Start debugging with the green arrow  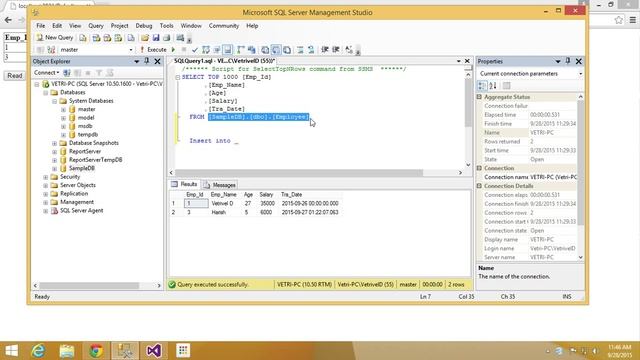point(173,50)
